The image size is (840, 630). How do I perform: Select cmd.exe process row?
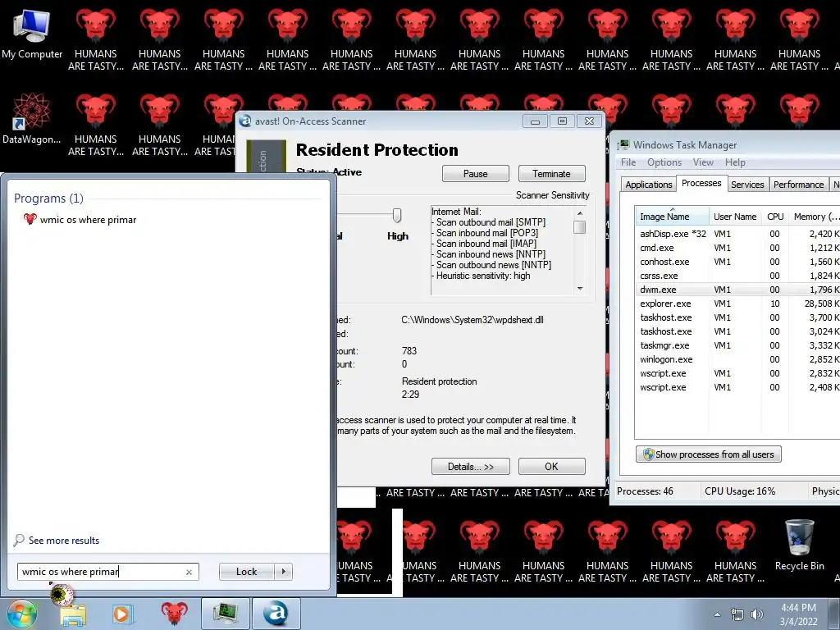(x=737, y=248)
